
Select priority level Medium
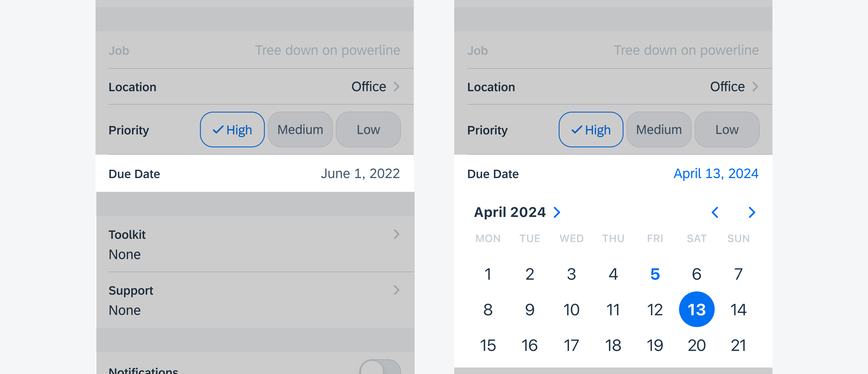tap(300, 130)
